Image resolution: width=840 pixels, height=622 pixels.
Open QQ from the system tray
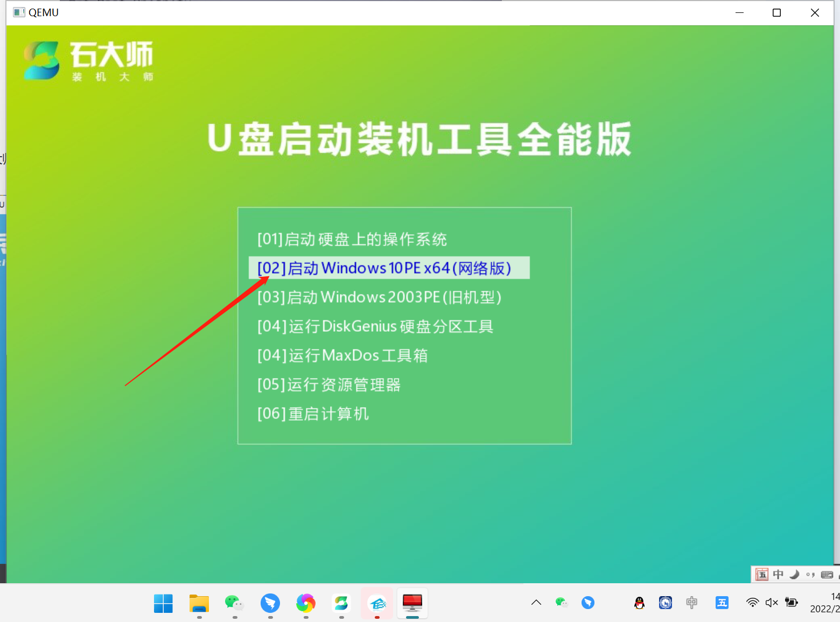(x=639, y=603)
